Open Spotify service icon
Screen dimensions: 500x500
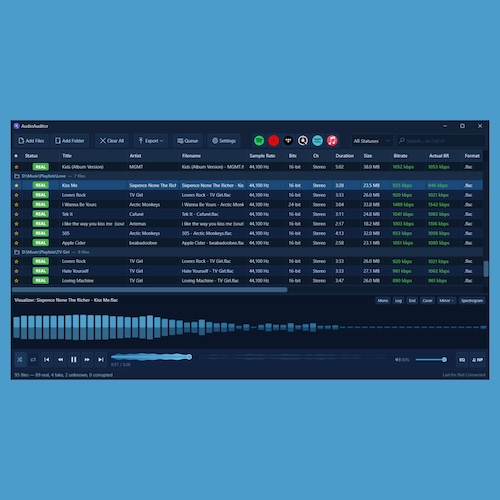(259, 141)
